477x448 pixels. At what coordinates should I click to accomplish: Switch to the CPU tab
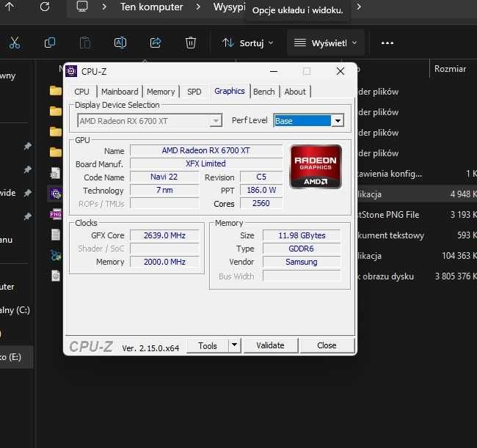(82, 92)
